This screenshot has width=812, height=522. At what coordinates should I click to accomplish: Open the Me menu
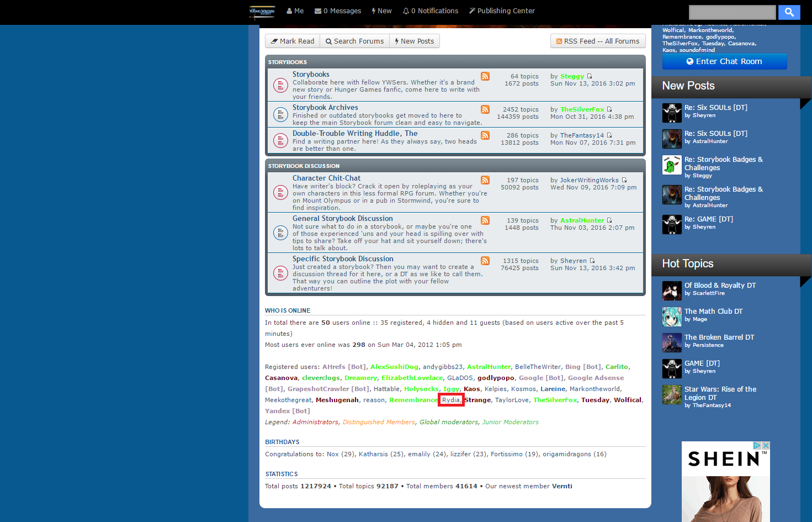click(295, 11)
